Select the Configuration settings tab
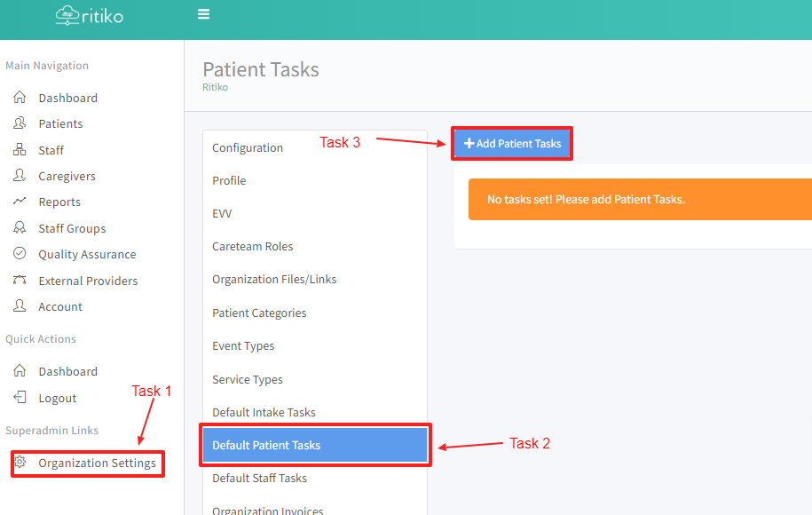The image size is (812, 515). point(248,147)
